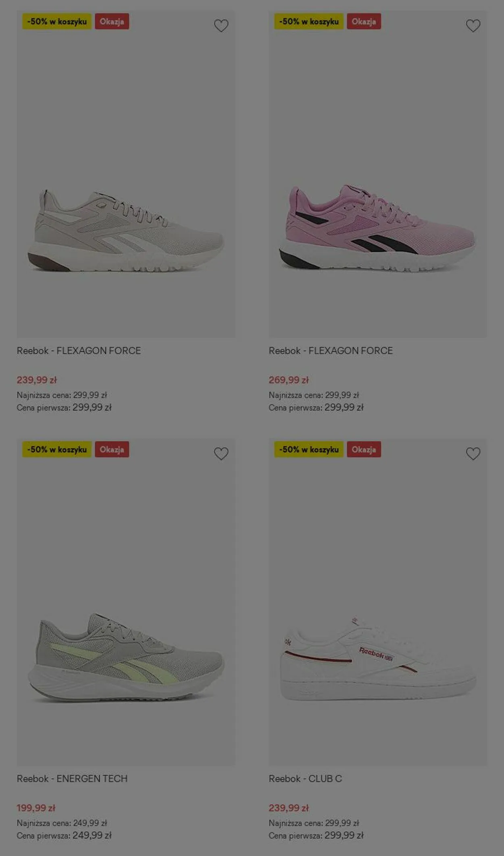Click Okazja badge on pink shoe

(364, 21)
